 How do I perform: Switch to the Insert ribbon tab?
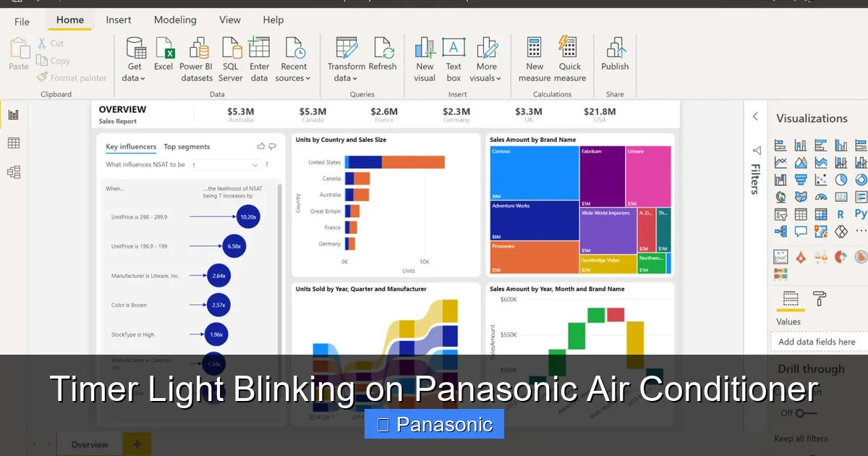pyautogui.click(x=119, y=20)
